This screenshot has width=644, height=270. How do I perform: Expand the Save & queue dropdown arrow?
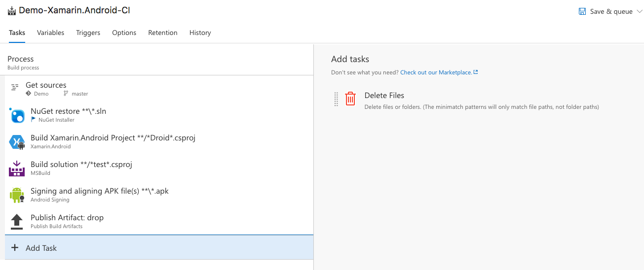click(x=641, y=12)
